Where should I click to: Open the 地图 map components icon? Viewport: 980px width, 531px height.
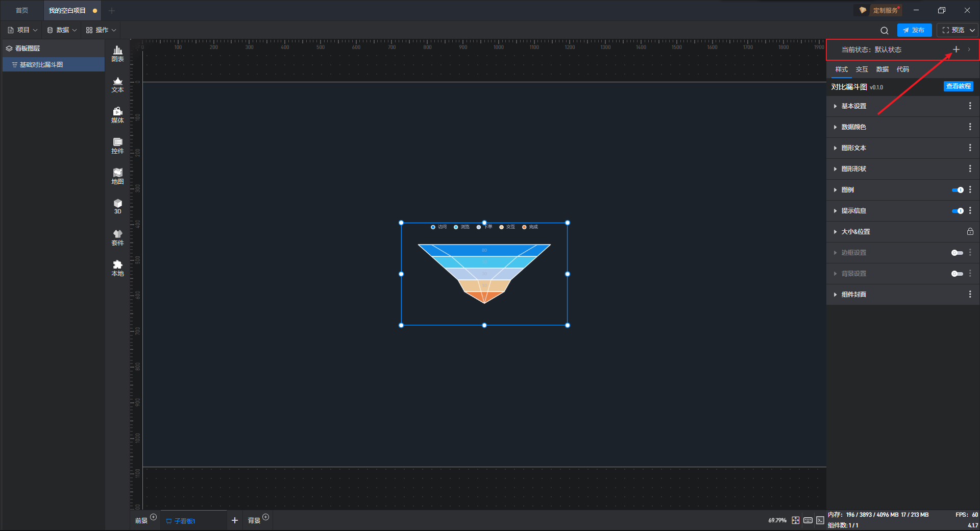117,176
